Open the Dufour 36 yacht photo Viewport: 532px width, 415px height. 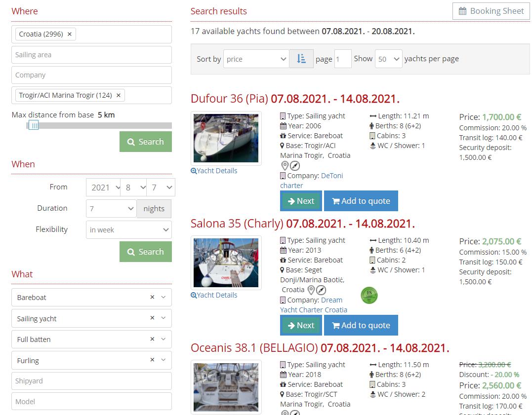(226, 138)
